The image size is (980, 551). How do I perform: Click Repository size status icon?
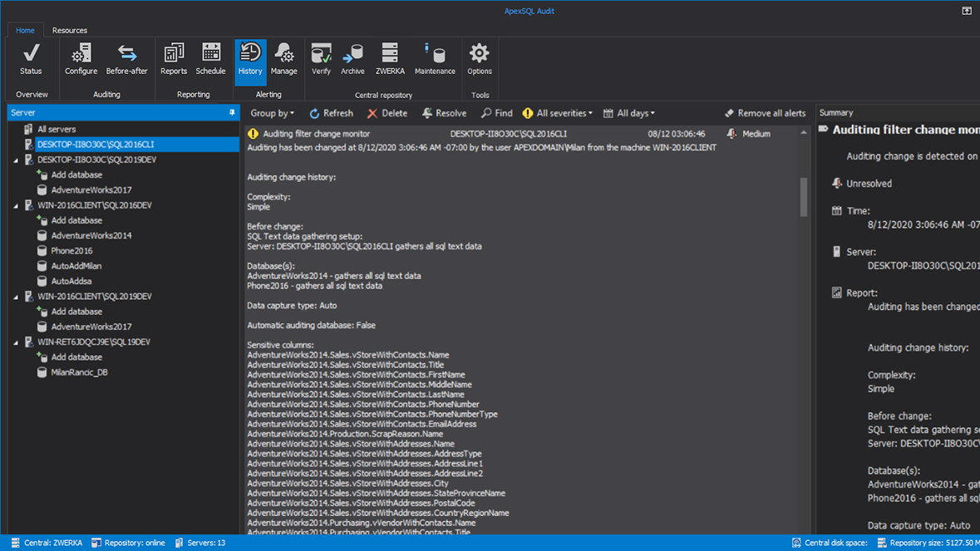click(882, 543)
